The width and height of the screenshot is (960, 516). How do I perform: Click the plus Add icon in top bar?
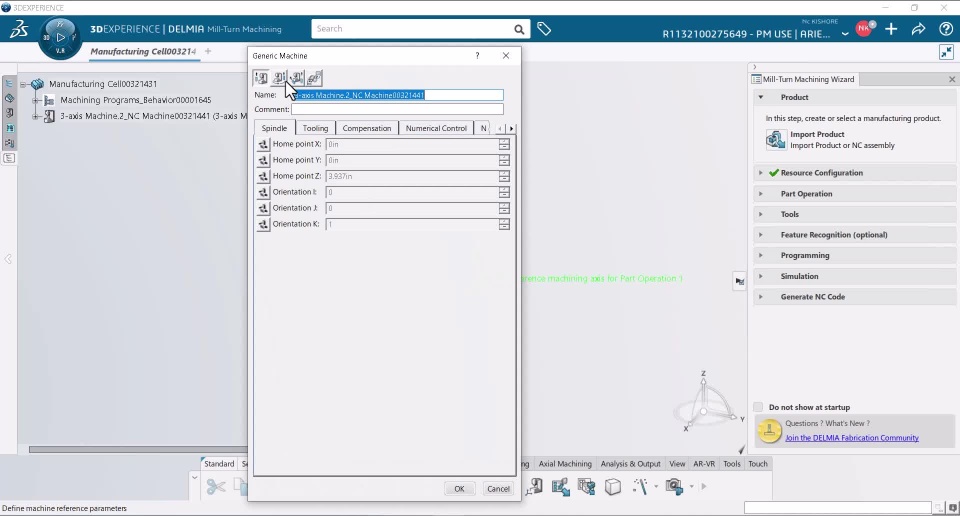(x=891, y=29)
